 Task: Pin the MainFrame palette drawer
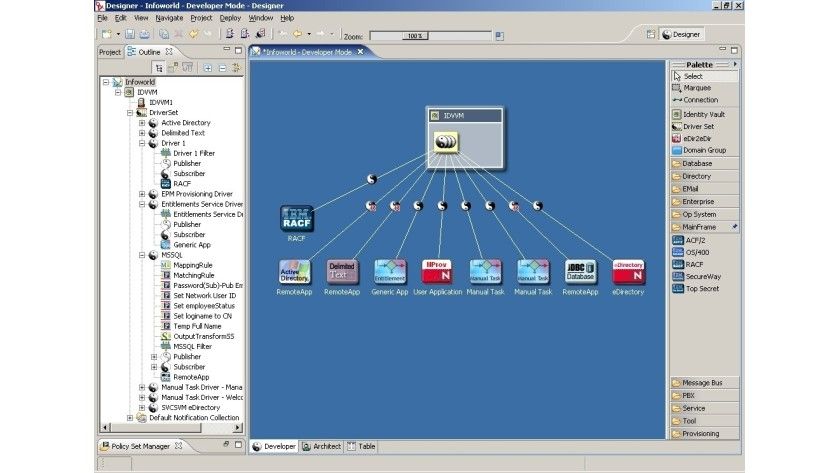734,227
